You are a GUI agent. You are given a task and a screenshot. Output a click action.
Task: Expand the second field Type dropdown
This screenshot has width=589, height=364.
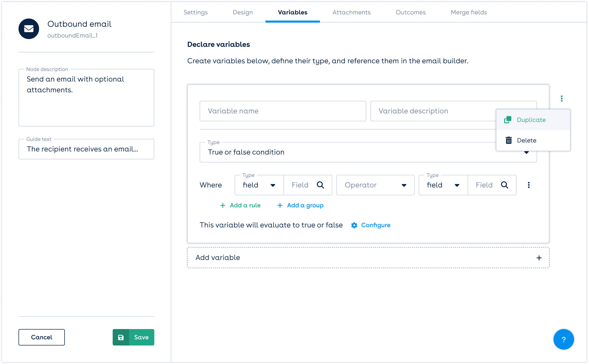[x=443, y=185]
